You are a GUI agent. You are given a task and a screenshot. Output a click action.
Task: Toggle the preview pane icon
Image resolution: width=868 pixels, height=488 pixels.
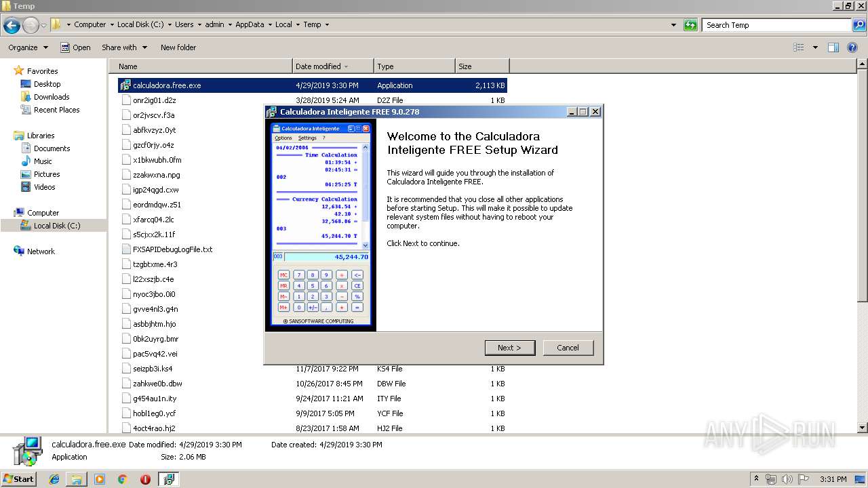pyautogui.click(x=833, y=47)
